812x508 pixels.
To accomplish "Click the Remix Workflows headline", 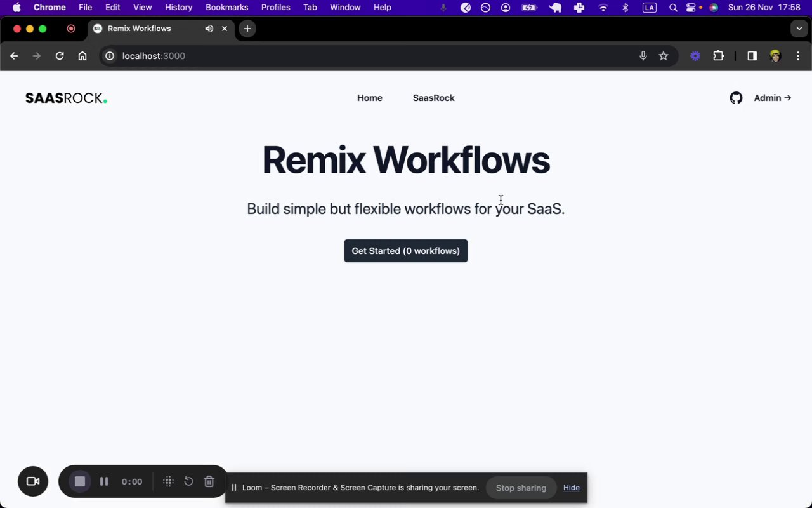I will [406, 159].
